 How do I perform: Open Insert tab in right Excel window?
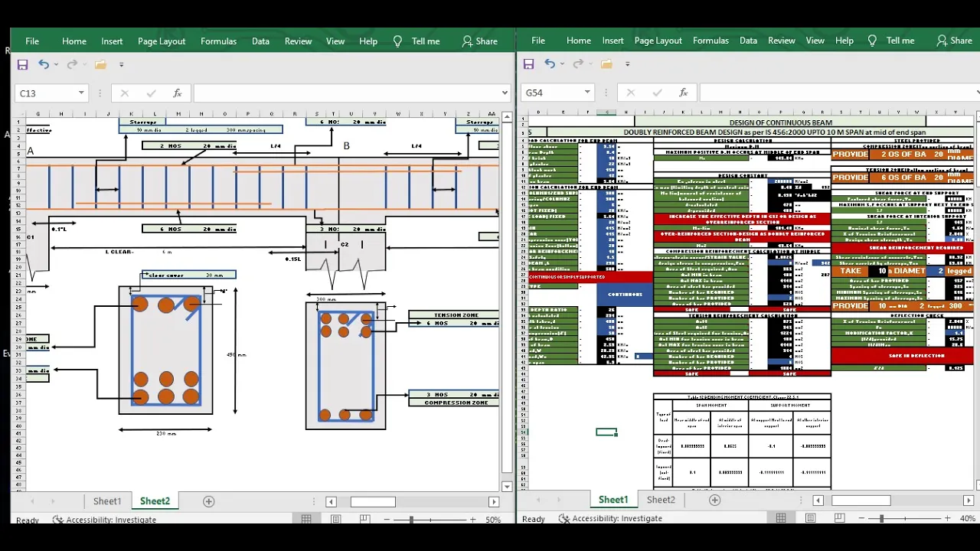pyautogui.click(x=612, y=41)
